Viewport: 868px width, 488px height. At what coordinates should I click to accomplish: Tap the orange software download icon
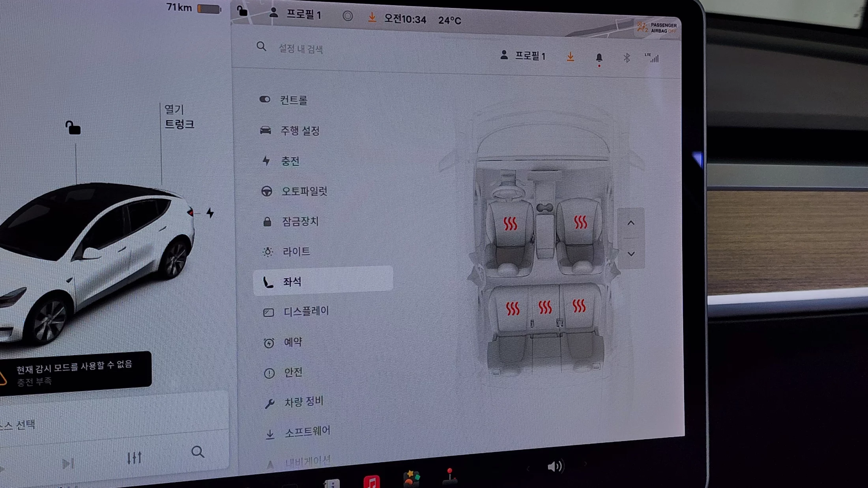(571, 58)
